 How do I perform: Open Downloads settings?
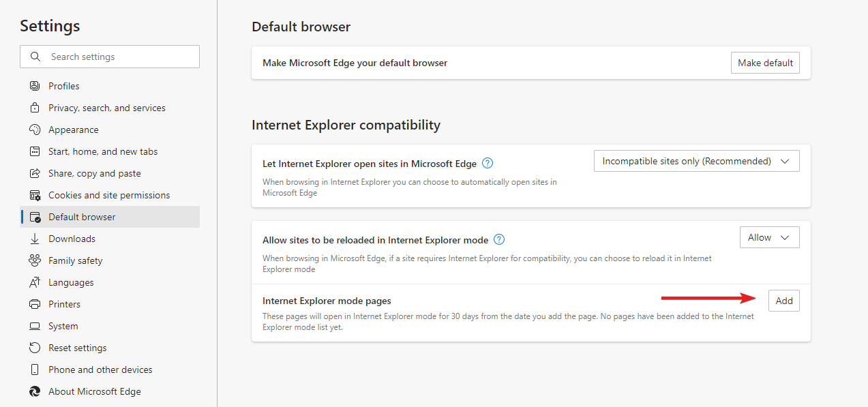[x=110, y=239]
